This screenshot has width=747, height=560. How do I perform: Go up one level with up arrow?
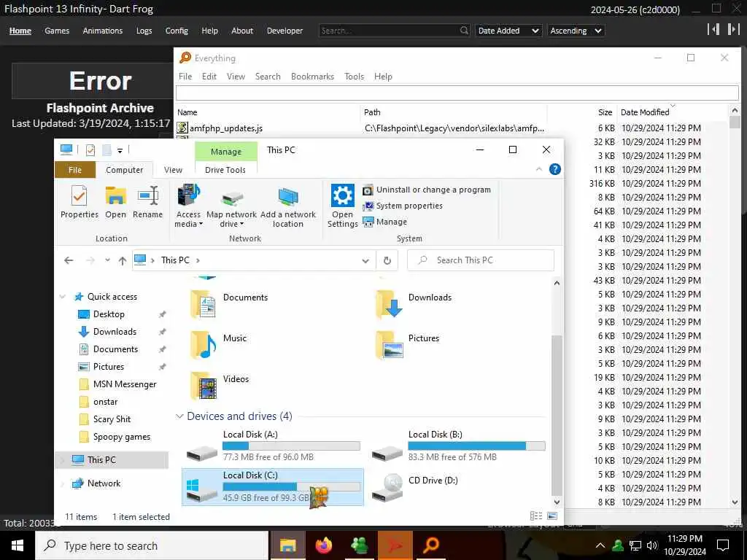point(123,260)
